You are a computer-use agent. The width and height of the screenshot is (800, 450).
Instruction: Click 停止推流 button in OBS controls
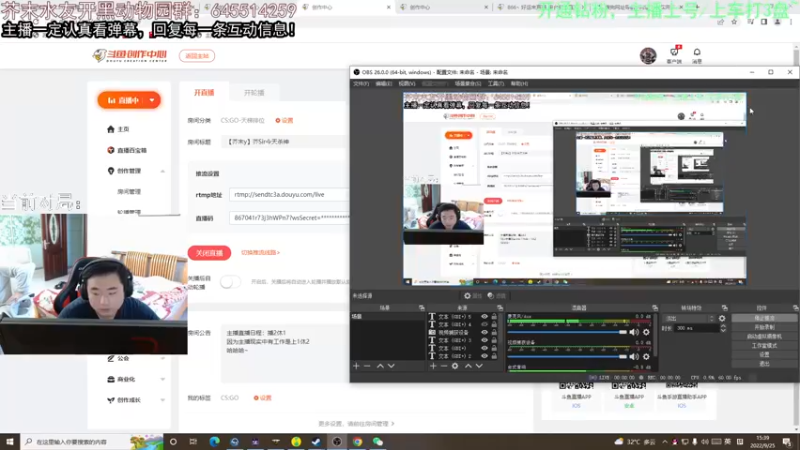(x=764, y=318)
